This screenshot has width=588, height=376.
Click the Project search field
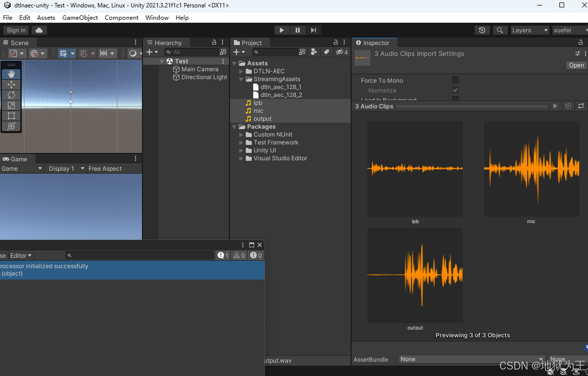pos(274,52)
